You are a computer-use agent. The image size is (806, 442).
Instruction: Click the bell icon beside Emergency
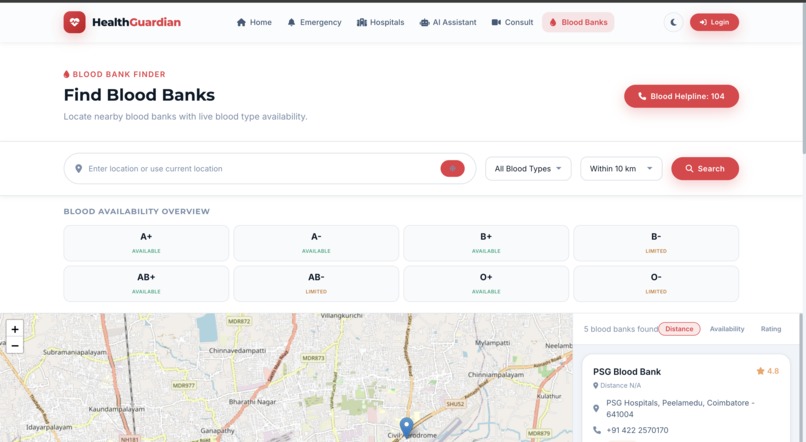click(291, 23)
